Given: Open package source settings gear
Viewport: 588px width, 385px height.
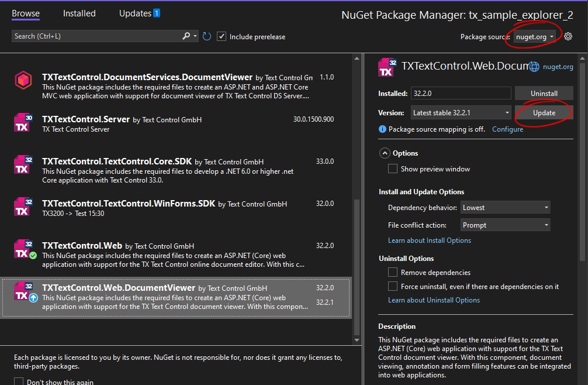Looking at the screenshot, I should point(568,36).
